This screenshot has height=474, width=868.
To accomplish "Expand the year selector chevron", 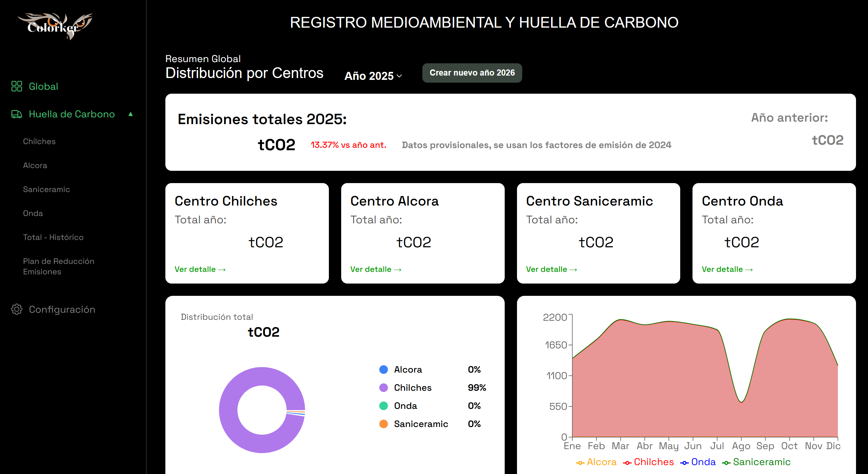I will [x=400, y=77].
